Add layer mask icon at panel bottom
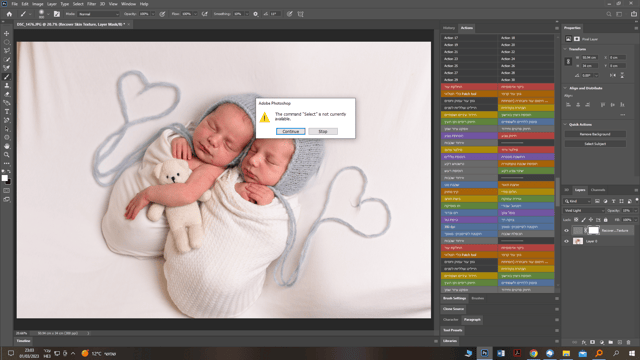Image resolution: width=640 pixels, height=360 pixels. click(x=593, y=342)
